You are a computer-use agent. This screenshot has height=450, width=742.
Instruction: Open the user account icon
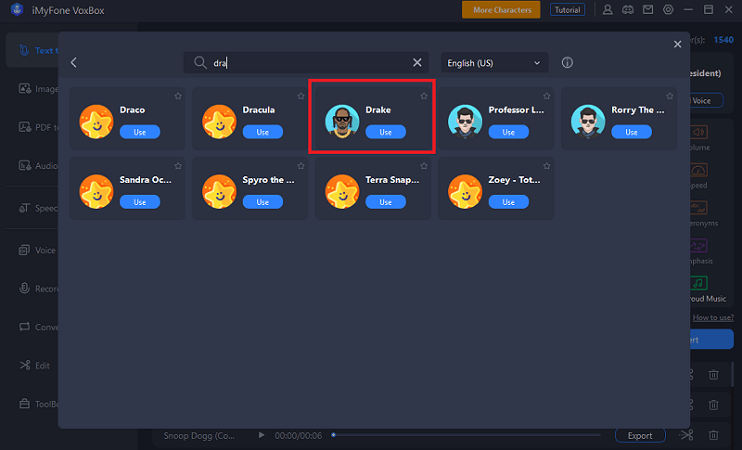608,10
